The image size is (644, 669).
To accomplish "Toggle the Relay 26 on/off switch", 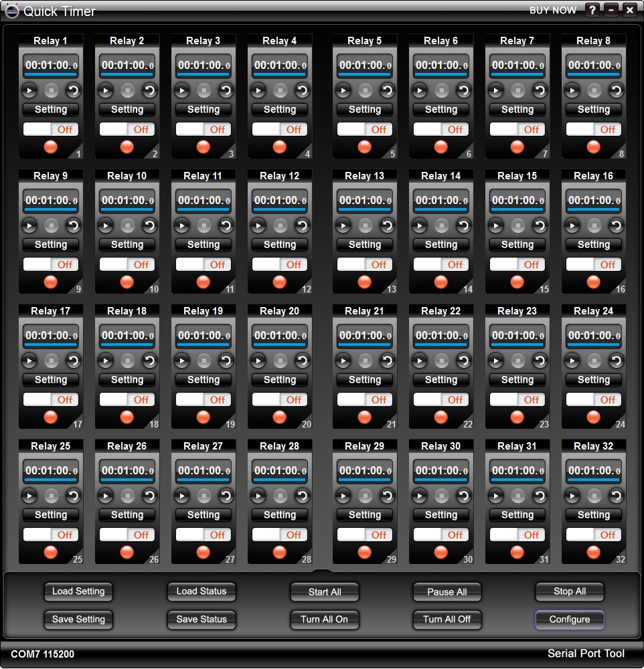I will coord(127,535).
